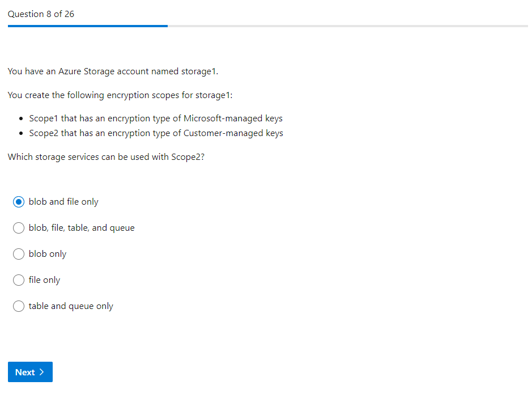Image resolution: width=532 pixels, height=398 pixels.
Task: Choose the "table and queue only" radio button
Action: [19, 306]
